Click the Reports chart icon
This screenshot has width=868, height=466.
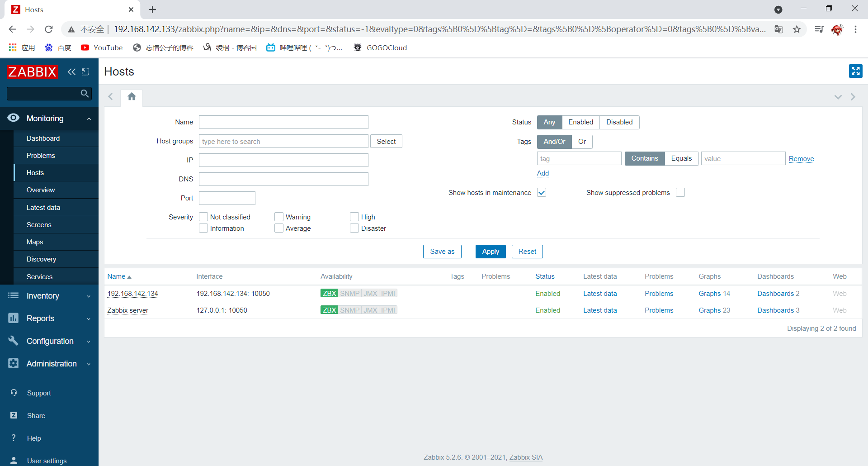tap(14, 318)
